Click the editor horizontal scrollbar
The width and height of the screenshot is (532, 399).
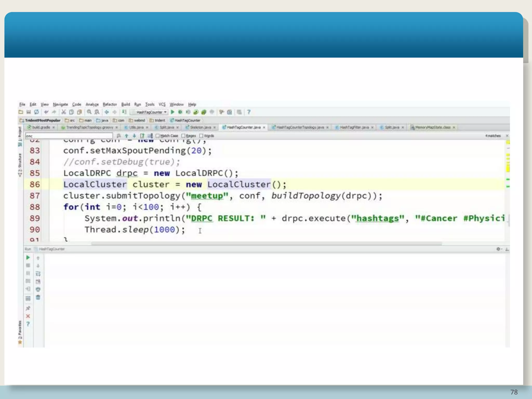[x=266, y=244]
